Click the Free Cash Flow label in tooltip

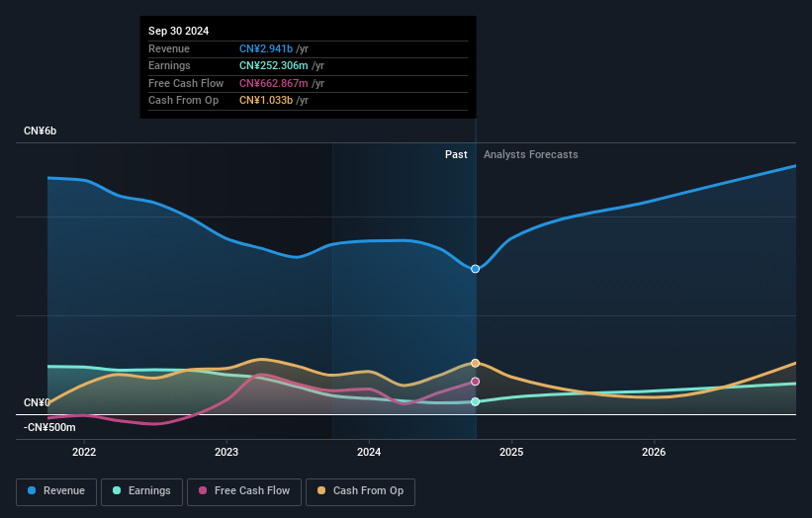tap(186, 83)
